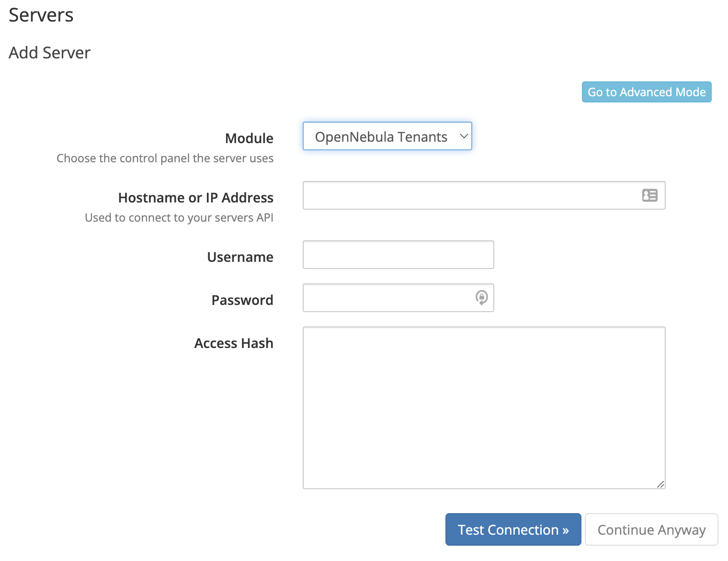This screenshot has height=561, width=728.
Task: Click the password manager lock icon
Action: pos(481,297)
